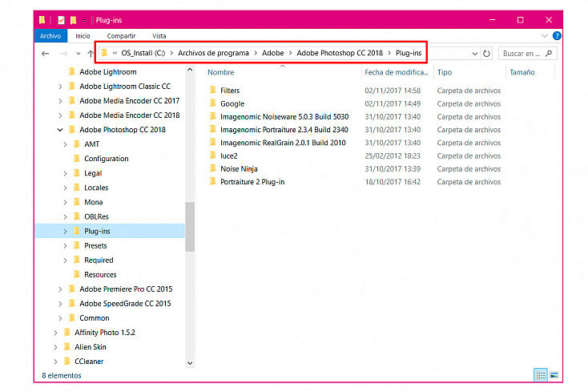588x392 pixels.
Task: Expand the AMT folder node
Action: (x=65, y=144)
